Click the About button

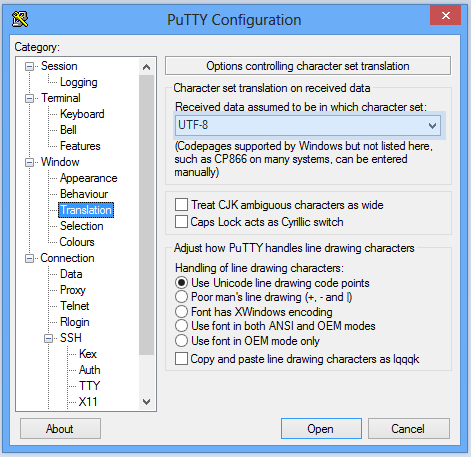[x=60, y=429]
